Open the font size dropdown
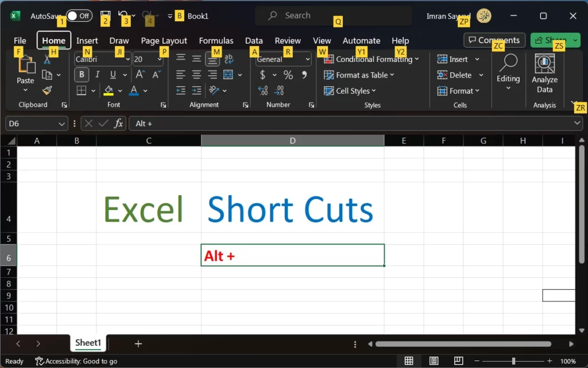 tap(160, 59)
